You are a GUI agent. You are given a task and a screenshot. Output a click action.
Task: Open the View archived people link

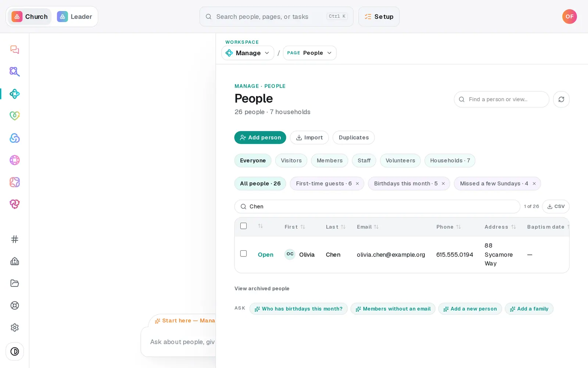coord(262,289)
